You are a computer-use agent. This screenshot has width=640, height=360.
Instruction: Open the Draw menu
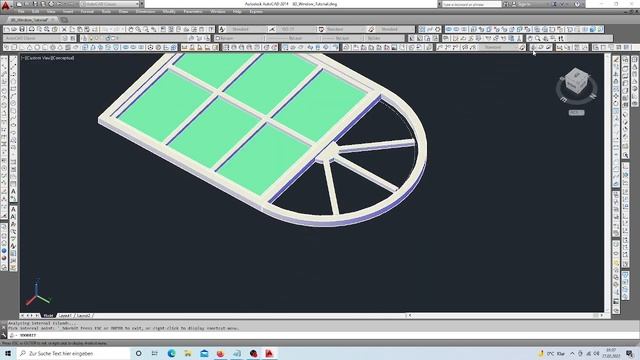(123, 12)
